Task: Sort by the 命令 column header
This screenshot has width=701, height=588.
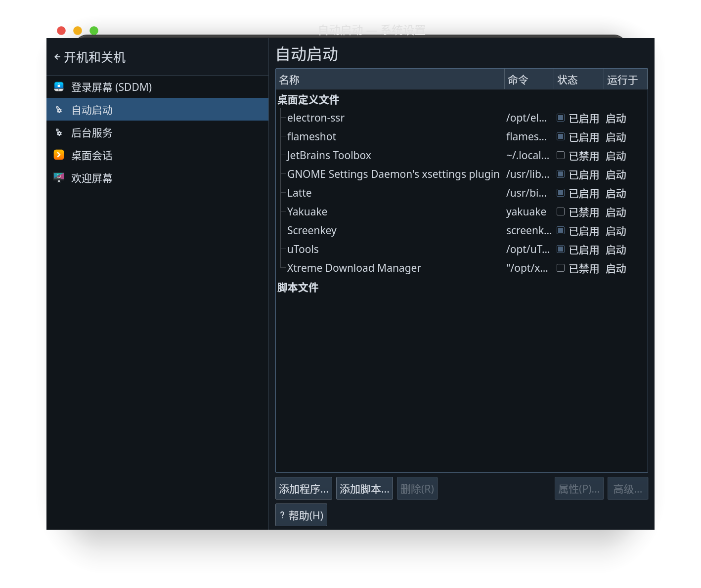Action: pyautogui.click(x=529, y=80)
